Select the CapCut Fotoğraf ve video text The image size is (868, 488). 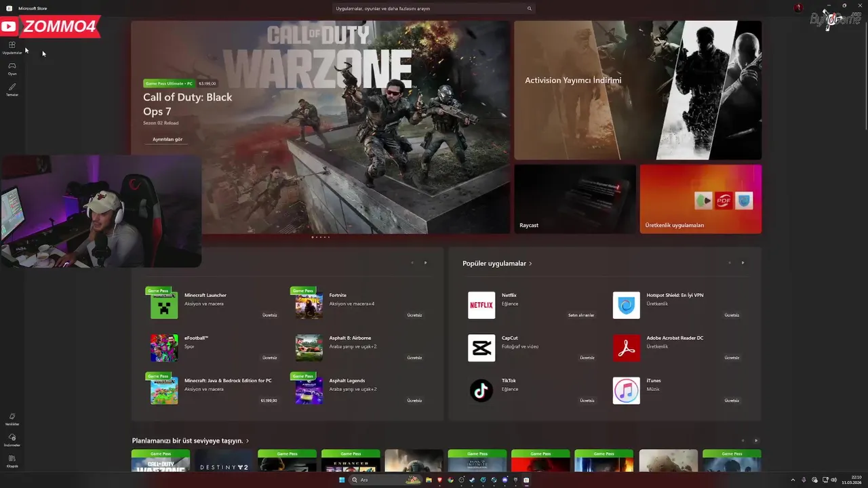tap(520, 346)
